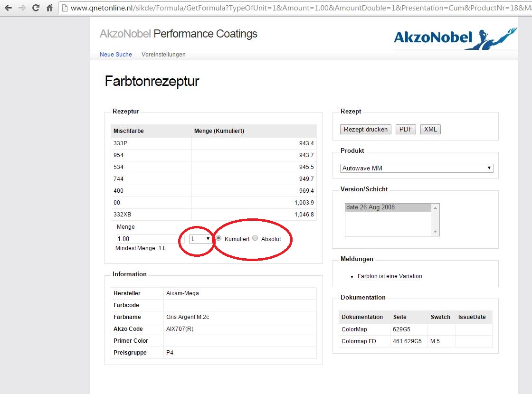Click the browser address bar URL
The width and height of the screenshot is (532, 394).
295,8
